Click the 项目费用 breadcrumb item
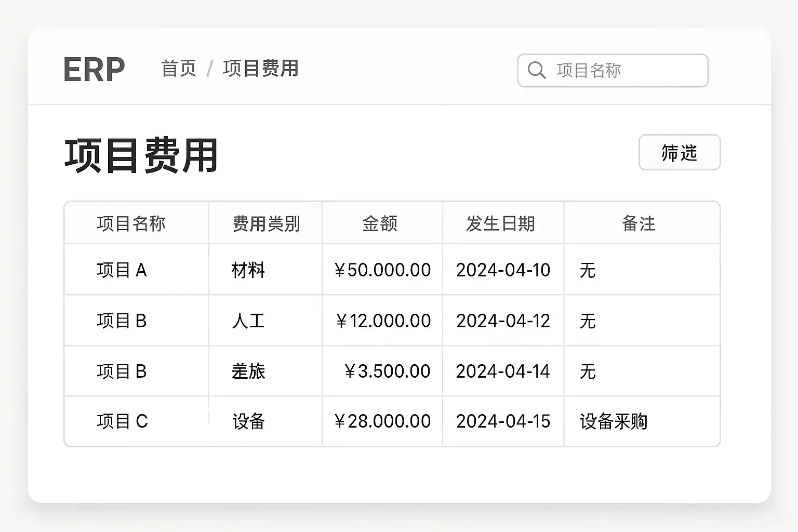This screenshot has height=532, width=798. click(x=260, y=69)
